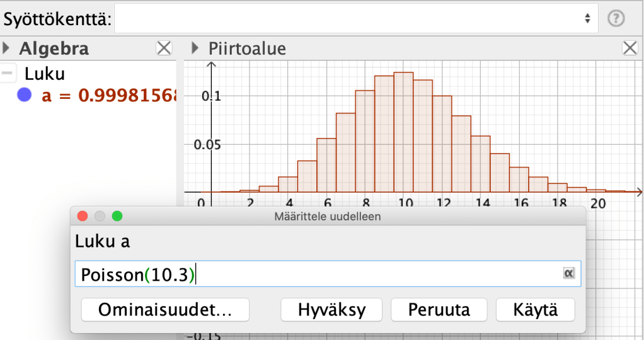Click yellow minimize button of dialog

click(99, 216)
